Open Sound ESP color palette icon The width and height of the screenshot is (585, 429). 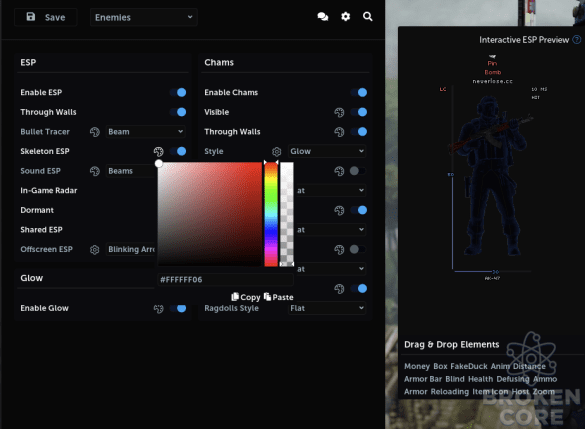coord(95,171)
